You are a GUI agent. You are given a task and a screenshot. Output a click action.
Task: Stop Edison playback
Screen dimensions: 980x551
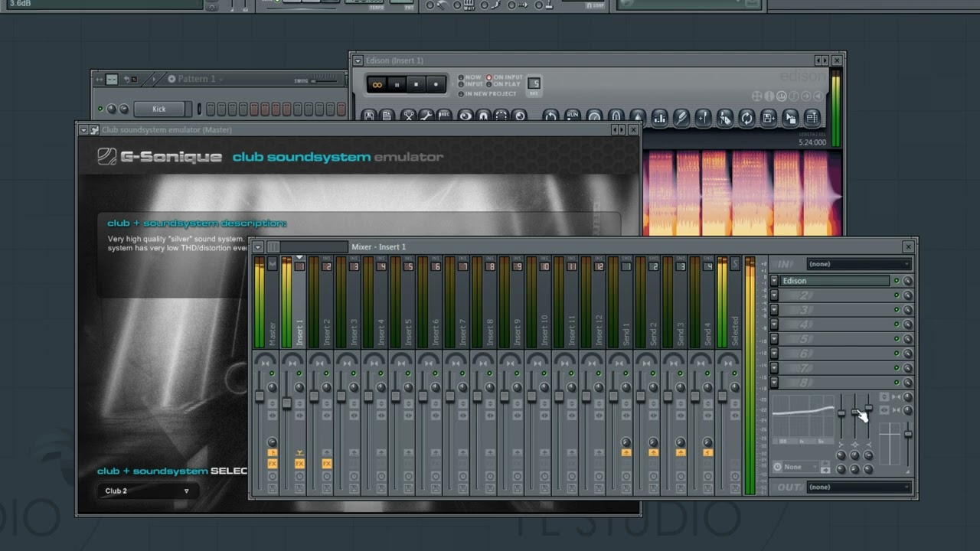416,85
